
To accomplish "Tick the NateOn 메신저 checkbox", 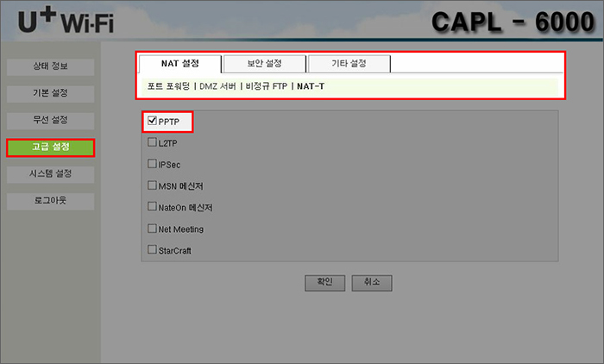I will 153,207.
